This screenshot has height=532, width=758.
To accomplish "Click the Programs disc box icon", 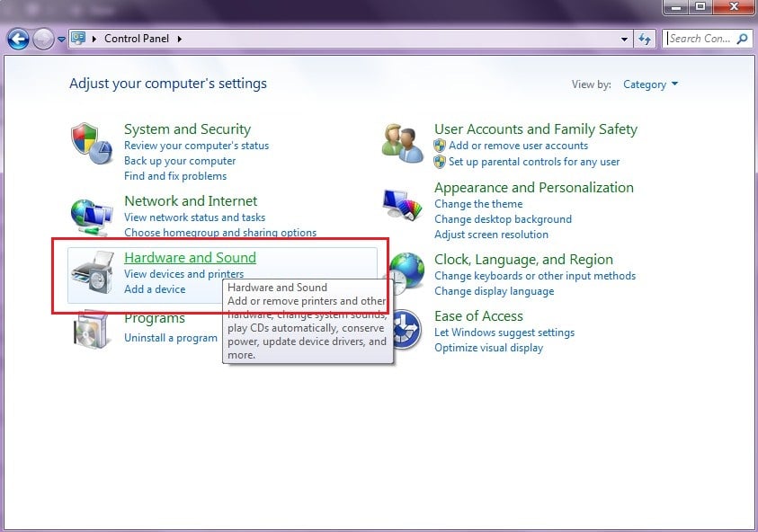I will point(91,330).
